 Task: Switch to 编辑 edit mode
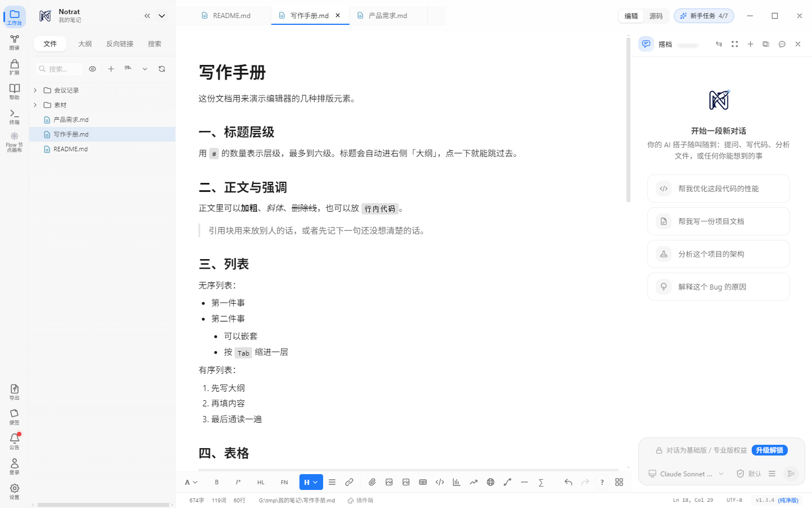[631, 16]
